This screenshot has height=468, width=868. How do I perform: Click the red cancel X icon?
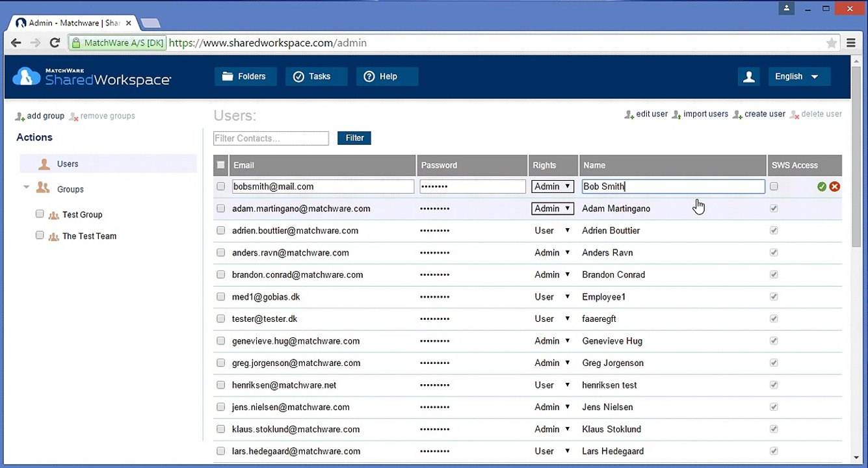(x=835, y=187)
